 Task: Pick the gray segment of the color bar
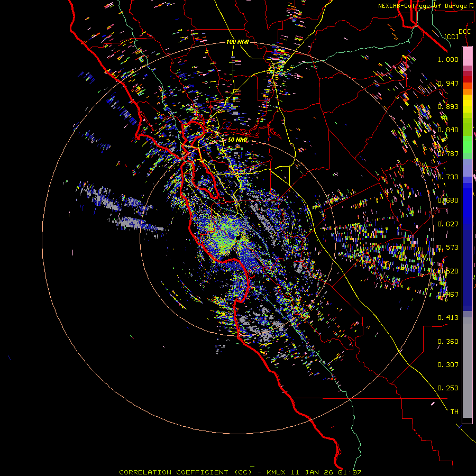(x=467, y=368)
